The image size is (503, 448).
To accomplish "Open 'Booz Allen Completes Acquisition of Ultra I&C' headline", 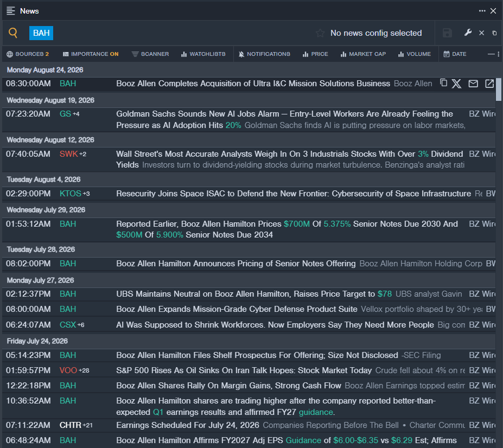I will click(x=253, y=84).
